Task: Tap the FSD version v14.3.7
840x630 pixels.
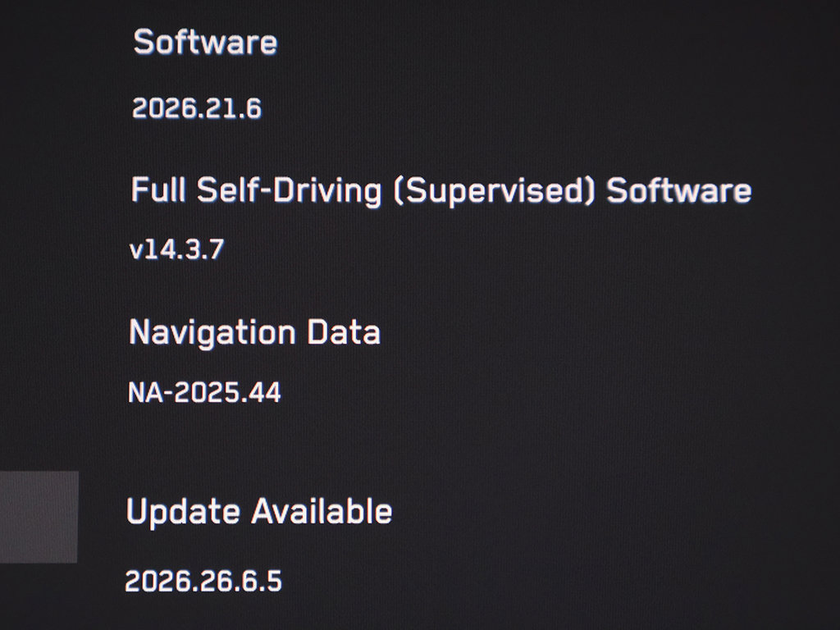Action: click(x=177, y=249)
